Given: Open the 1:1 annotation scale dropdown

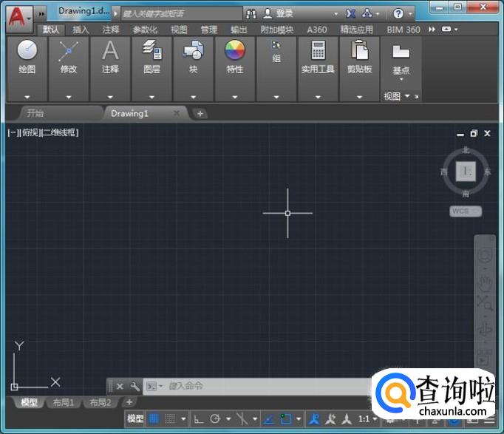Looking at the screenshot, I should (367, 419).
